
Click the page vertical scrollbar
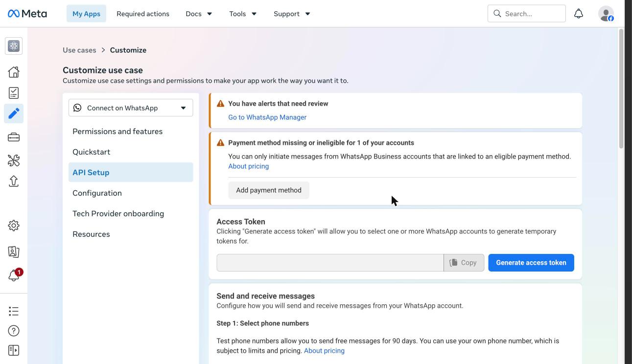621,89
